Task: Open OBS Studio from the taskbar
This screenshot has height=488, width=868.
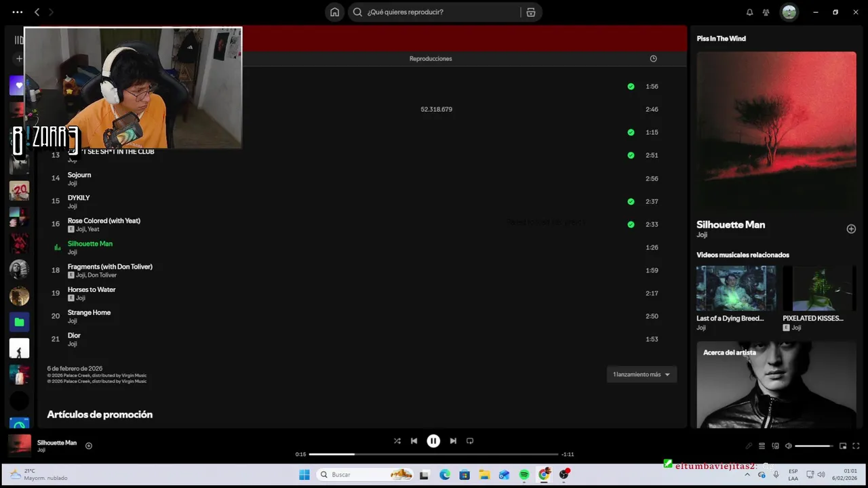Action: 564,474
